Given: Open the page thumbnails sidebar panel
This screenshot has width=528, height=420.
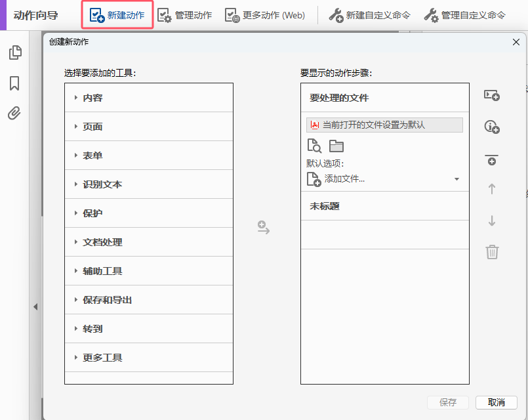Looking at the screenshot, I should [14, 53].
